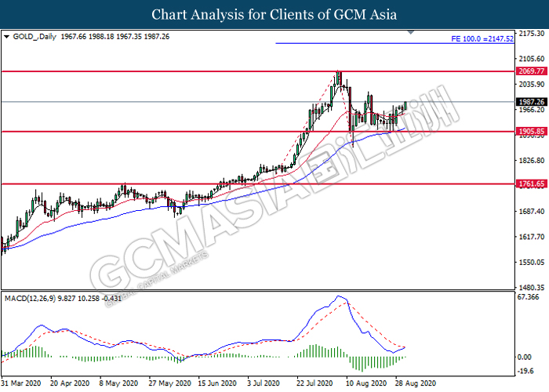The height and width of the screenshot is (392, 549).
Task: Click the 20 Apr 2020 date label
Action: click(70, 383)
